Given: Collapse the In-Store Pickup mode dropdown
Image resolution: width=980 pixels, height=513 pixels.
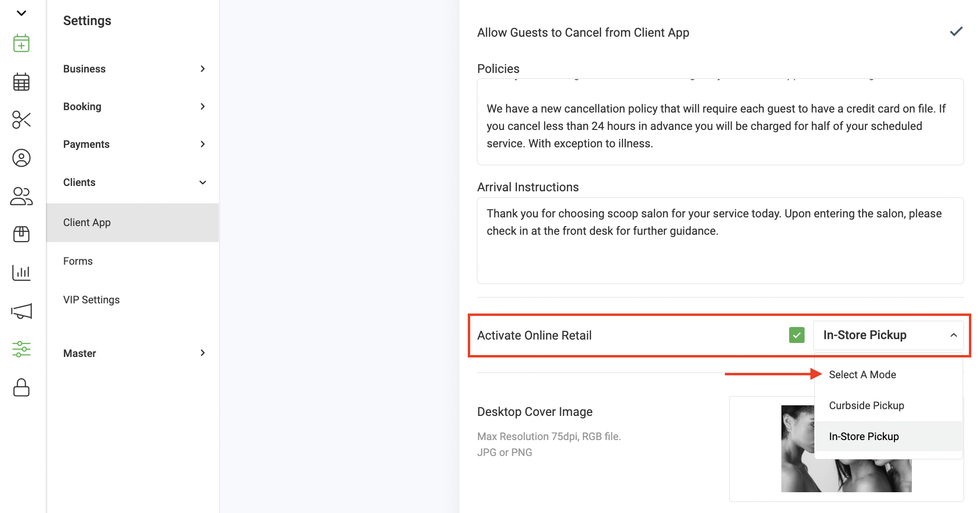Looking at the screenshot, I should (x=888, y=335).
